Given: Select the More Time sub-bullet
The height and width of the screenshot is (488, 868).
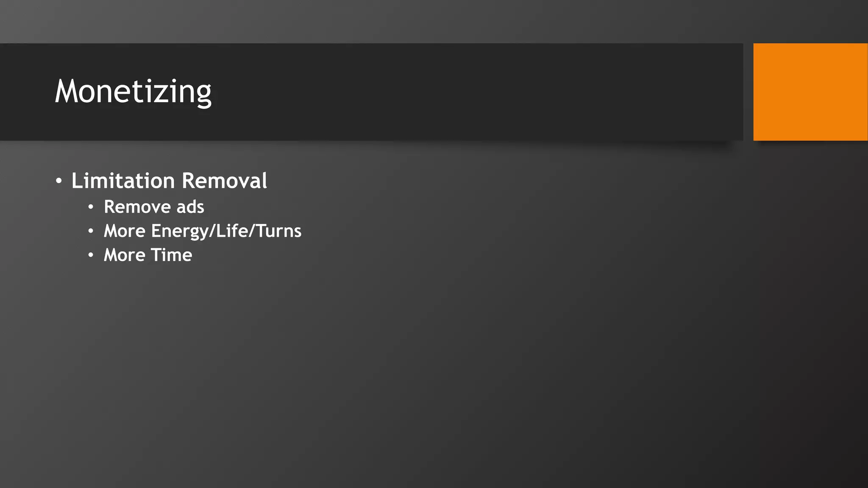Looking at the screenshot, I should point(148,255).
